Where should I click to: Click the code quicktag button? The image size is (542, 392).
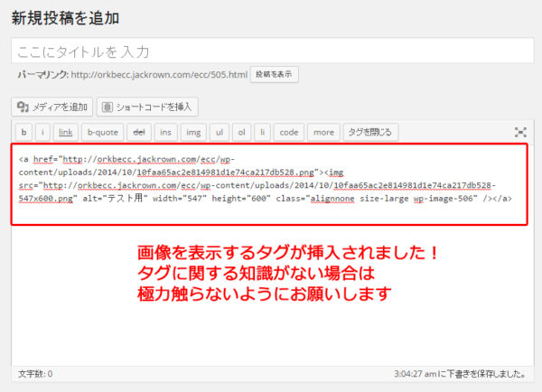[288, 132]
